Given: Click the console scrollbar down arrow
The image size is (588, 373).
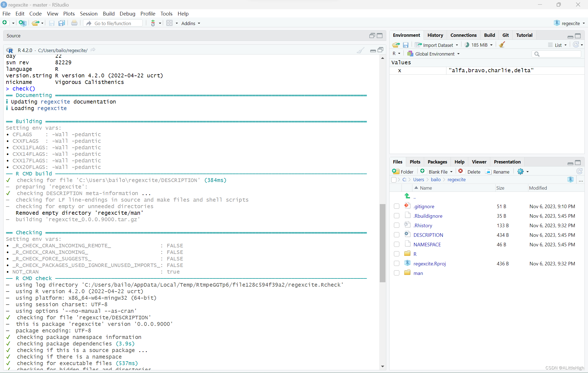Looking at the screenshot, I should click(382, 366).
